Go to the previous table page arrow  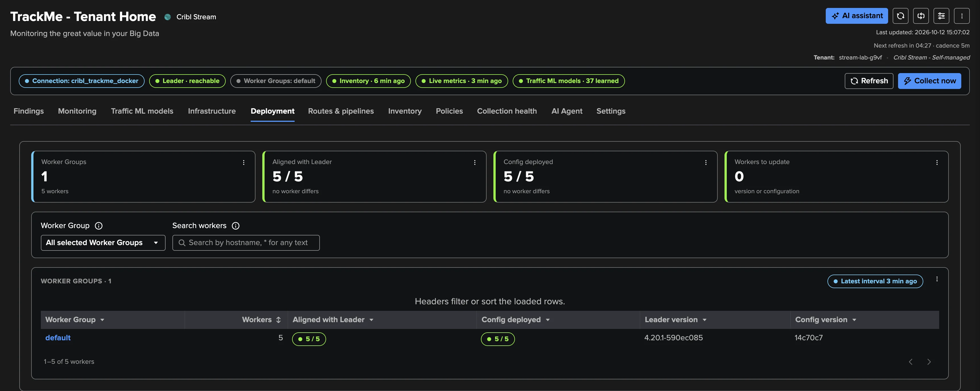pyautogui.click(x=911, y=362)
